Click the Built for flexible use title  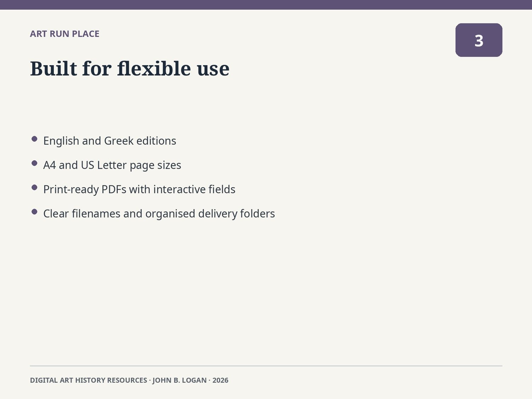pyautogui.click(x=130, y=68)
